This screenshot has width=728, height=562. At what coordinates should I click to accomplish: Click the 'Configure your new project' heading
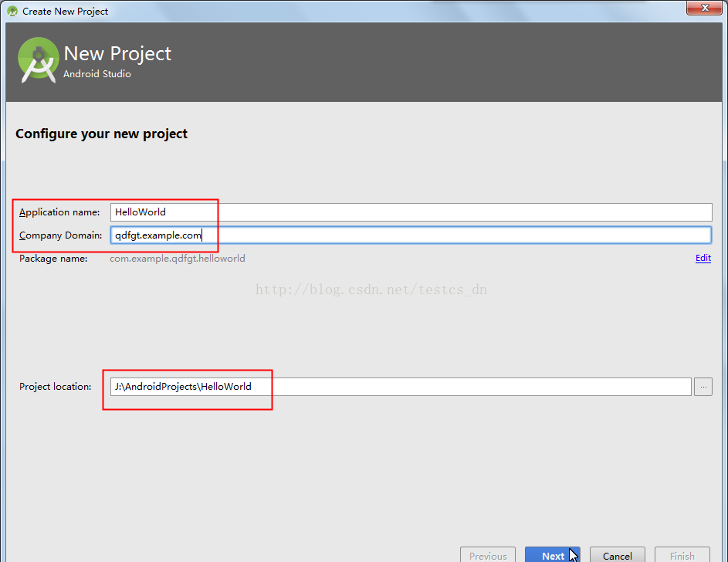pos(101,134)
